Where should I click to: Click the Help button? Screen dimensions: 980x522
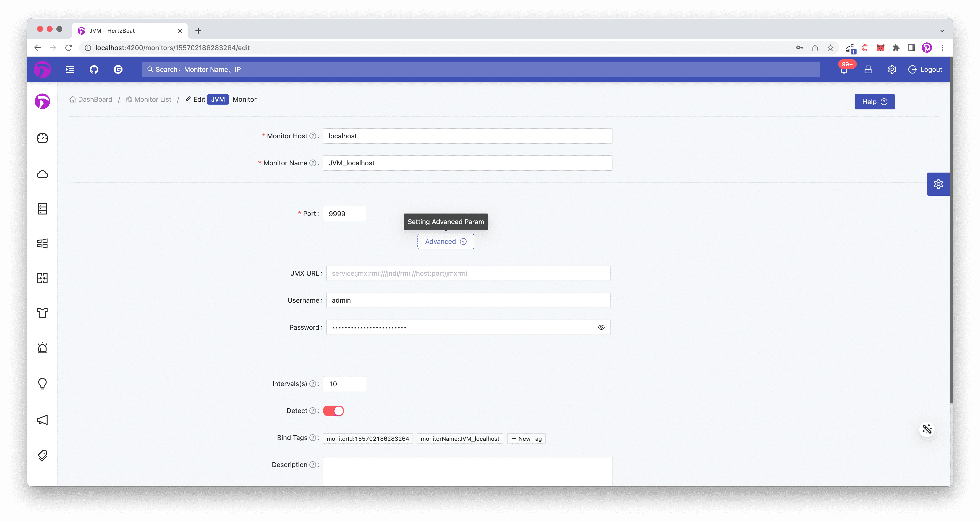[874, 101]
